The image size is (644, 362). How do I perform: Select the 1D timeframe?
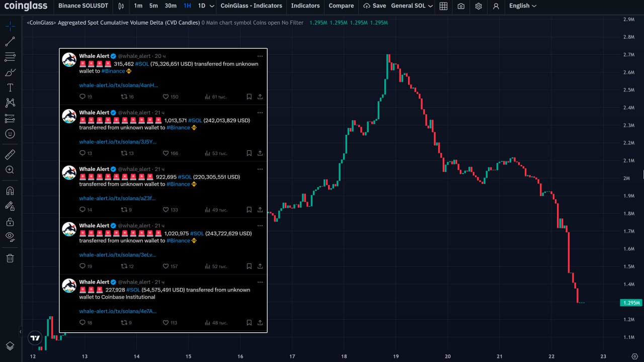[201, 6]
